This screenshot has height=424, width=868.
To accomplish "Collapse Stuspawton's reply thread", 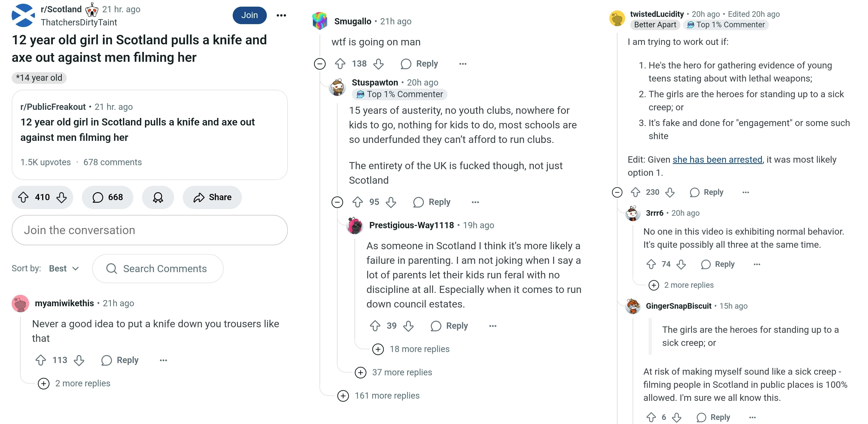I will [x=337, y=202].
